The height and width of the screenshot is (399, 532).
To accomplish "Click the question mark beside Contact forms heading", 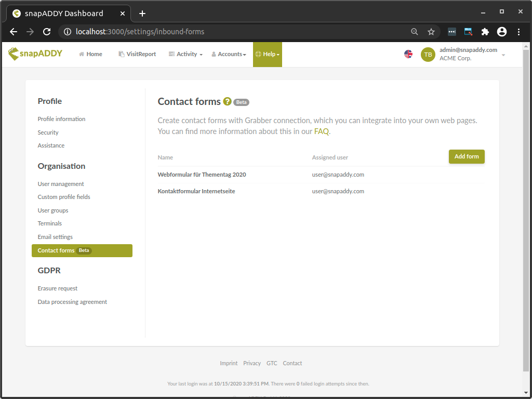I will (227, 102).
